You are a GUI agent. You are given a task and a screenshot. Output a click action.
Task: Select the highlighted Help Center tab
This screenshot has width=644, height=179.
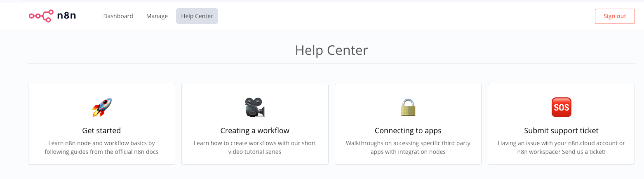(197, 16)
